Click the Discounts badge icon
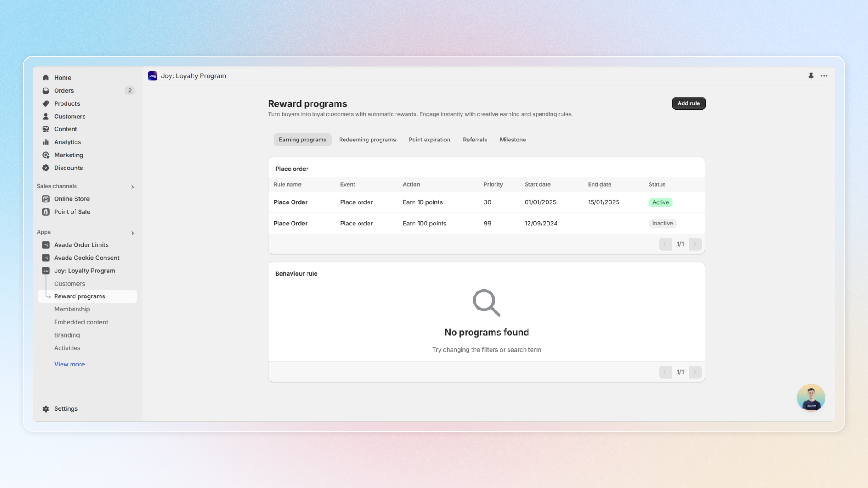 [x=46, y=168]
